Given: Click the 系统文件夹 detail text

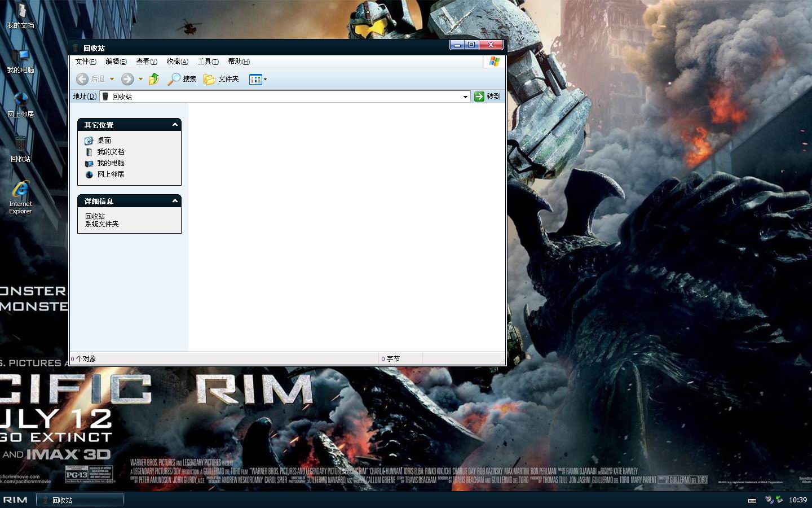Looking at the screenshot, I should click(x=102, y=224).
